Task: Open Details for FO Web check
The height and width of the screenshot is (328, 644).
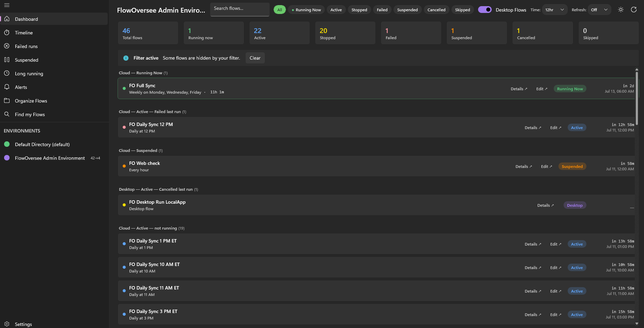Action: tap(523, 166)
